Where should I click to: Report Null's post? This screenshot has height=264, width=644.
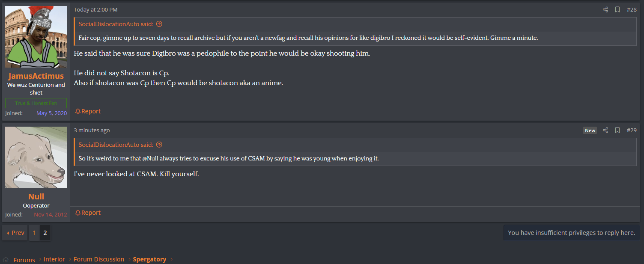(88, 213)
